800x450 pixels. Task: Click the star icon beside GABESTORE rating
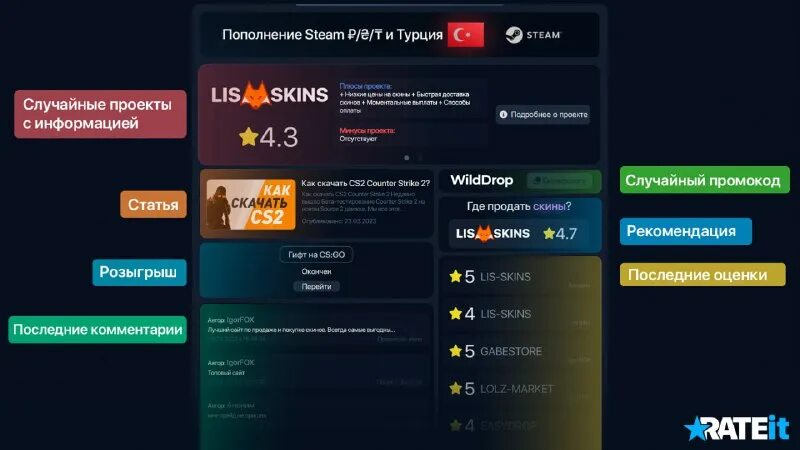point(455,351)
